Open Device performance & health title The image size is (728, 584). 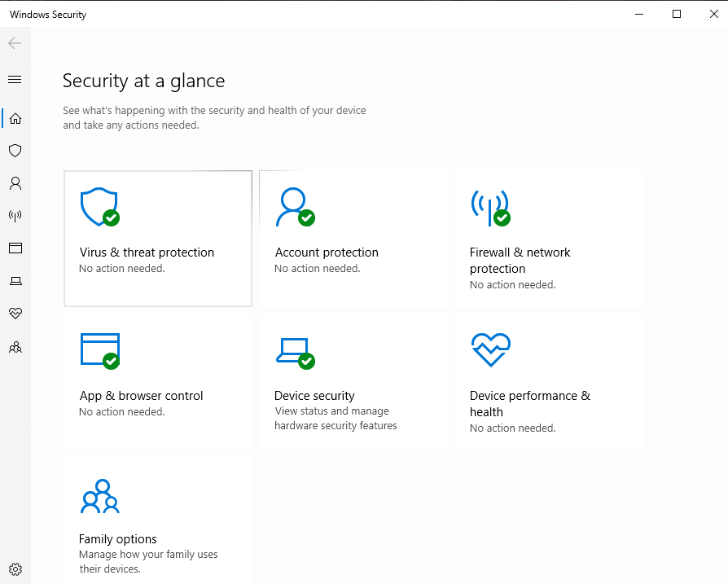530,404
